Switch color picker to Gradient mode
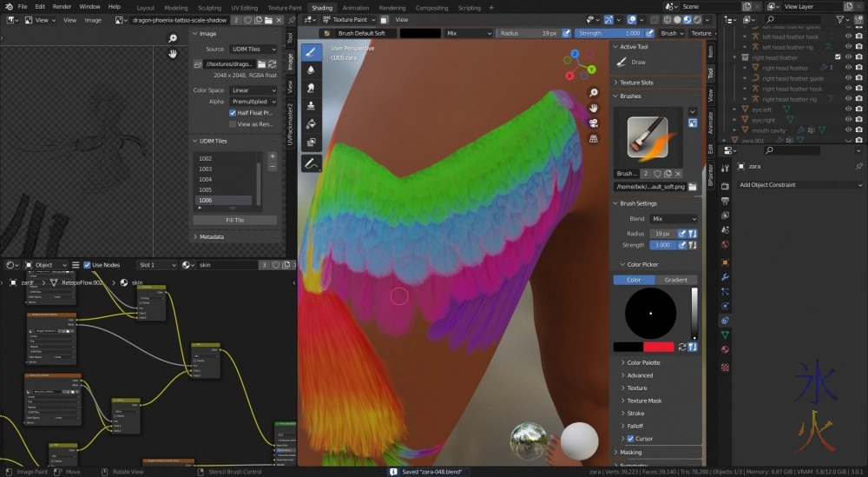 point(675,280)
